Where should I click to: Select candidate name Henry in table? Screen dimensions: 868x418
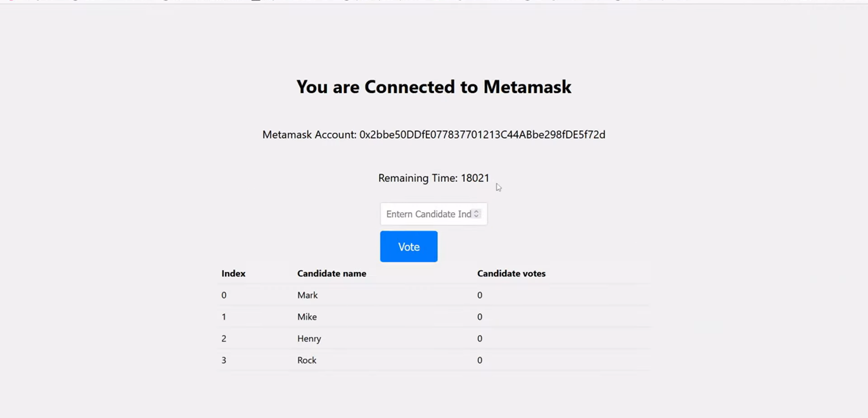[x=309, y=339]
